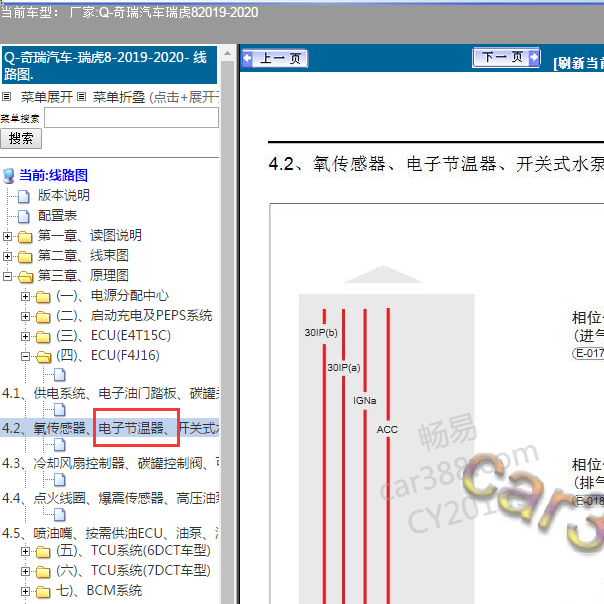Viewport: 604px width, 604px height.
Task: Click the 下一页 next page button
Action: [x=506, y=58]
